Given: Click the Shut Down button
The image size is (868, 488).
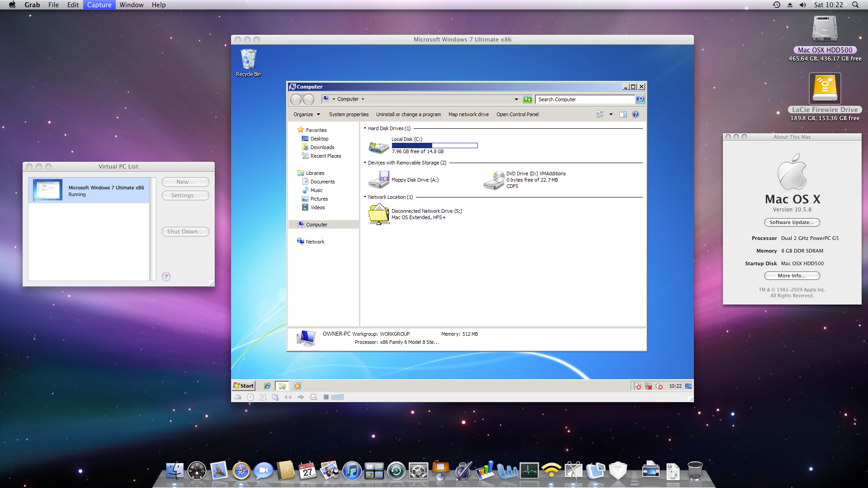Looking at the screenshot, I should click(185, 231).
